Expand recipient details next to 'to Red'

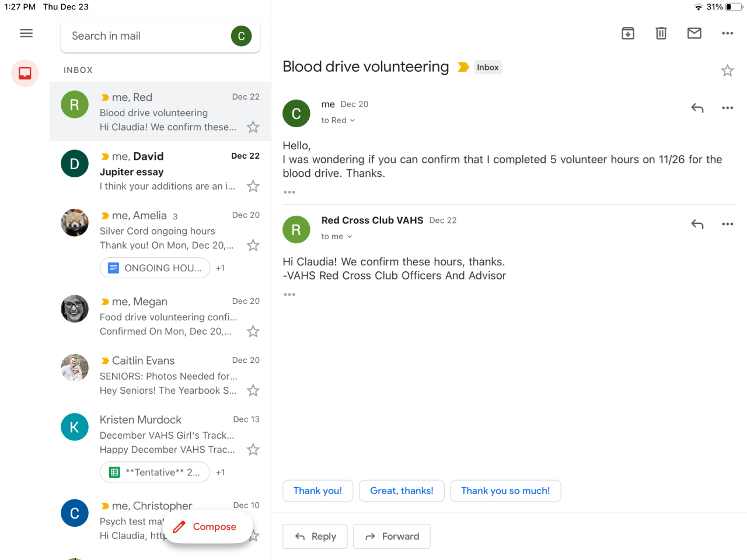338,120
